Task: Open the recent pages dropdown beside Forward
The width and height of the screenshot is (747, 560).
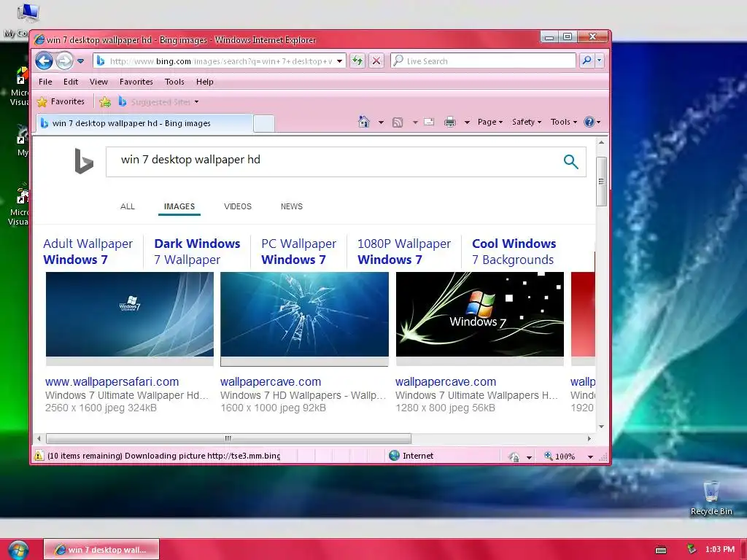Action: [x=80, y=61]
